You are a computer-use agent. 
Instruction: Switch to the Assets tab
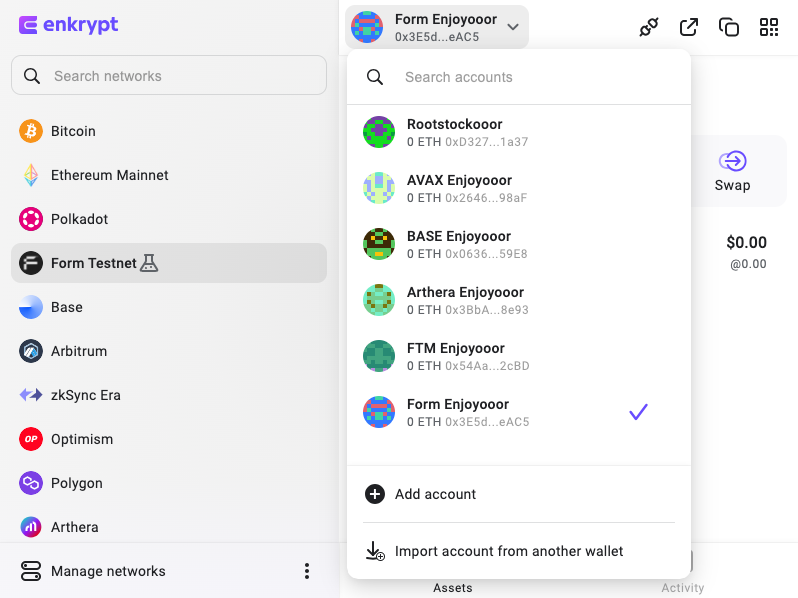[x=452, y=588]
